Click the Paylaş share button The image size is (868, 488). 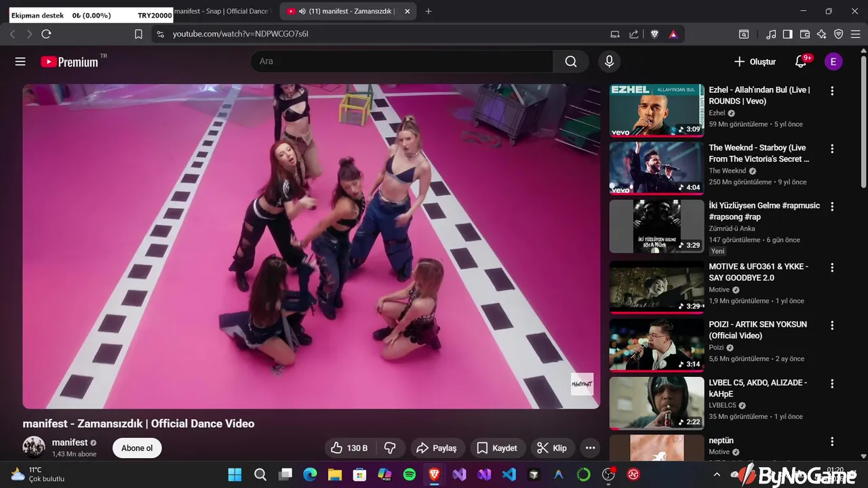[437, 448]
